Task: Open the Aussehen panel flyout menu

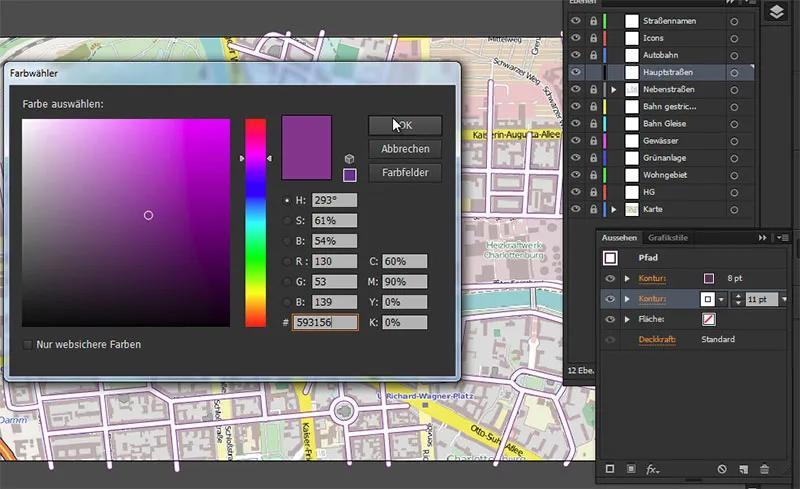Action: (783, 238)
